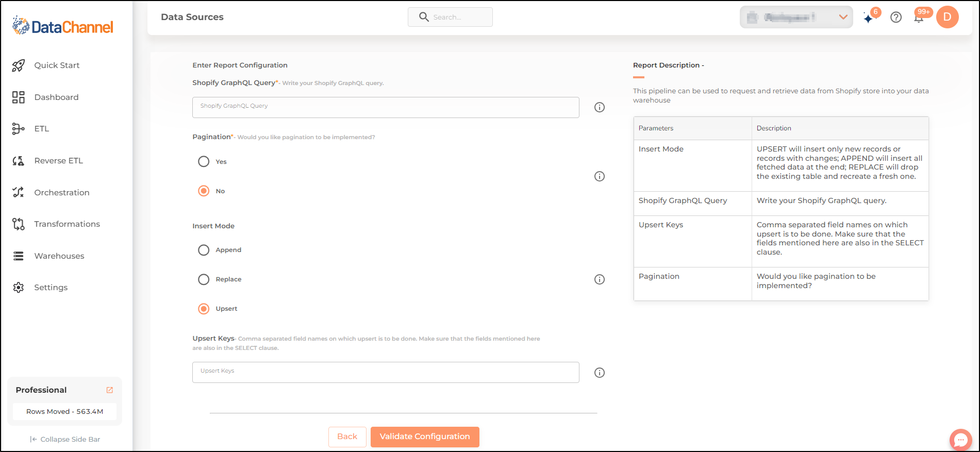The image size is (980, 452).
Task: Go to Quick Start menu
Action: 57,65
